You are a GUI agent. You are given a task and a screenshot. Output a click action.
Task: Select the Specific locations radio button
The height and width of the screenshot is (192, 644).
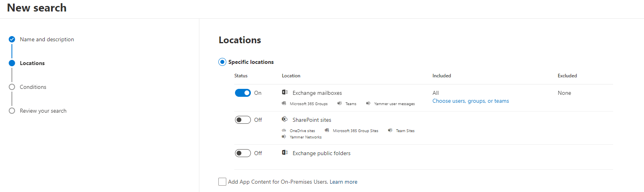pyautogui.click(x=222, y=62)
